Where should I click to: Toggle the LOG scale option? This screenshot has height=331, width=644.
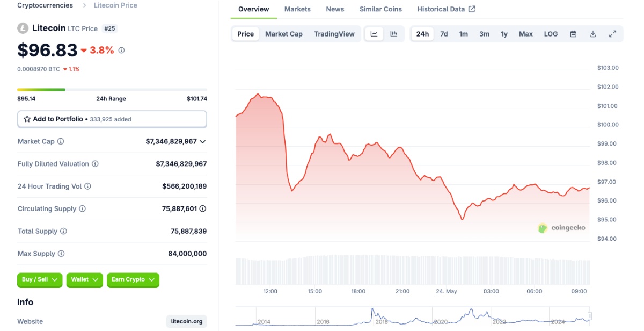pos(551,34)
